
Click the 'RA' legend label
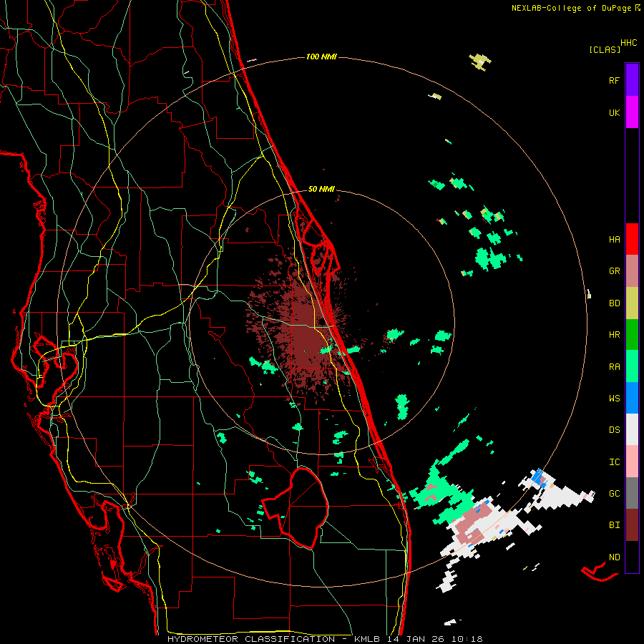[x=614, y=366]
